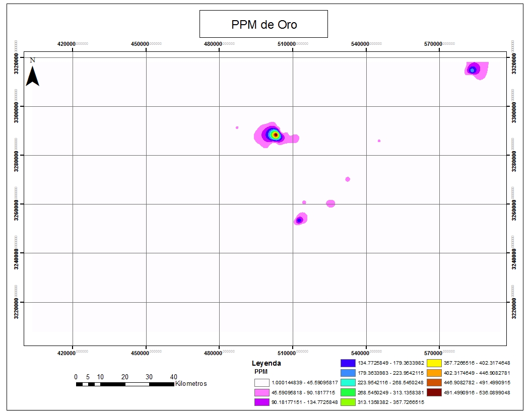Select the gold anomaly in the northeast corner
Viewport: 532px width, 411px height.
coord(473,70)
